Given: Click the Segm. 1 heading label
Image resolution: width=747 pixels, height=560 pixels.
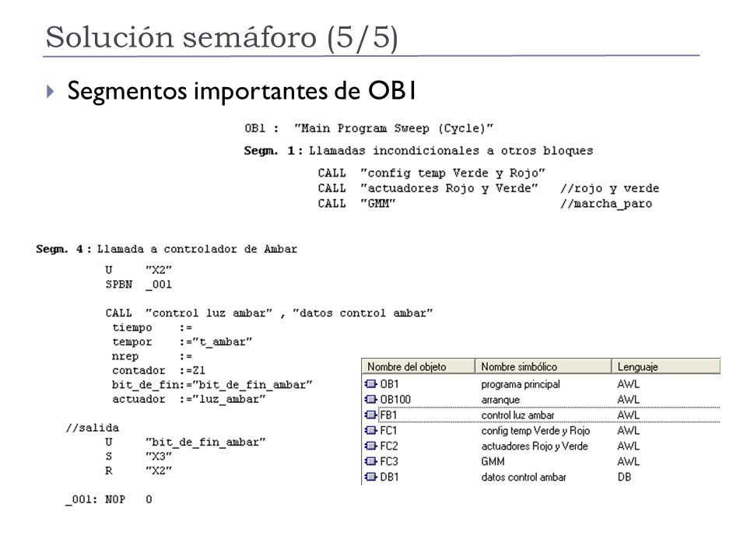Looking at the screenshot, I should [271, 151].
